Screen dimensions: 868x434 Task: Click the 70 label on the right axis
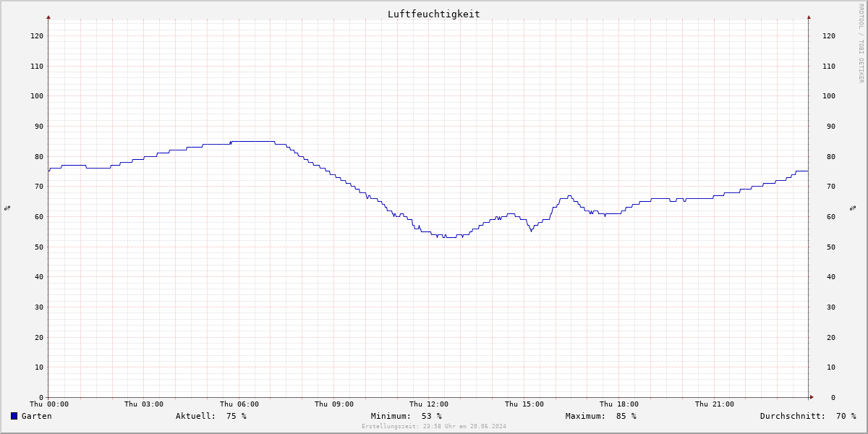831,186
